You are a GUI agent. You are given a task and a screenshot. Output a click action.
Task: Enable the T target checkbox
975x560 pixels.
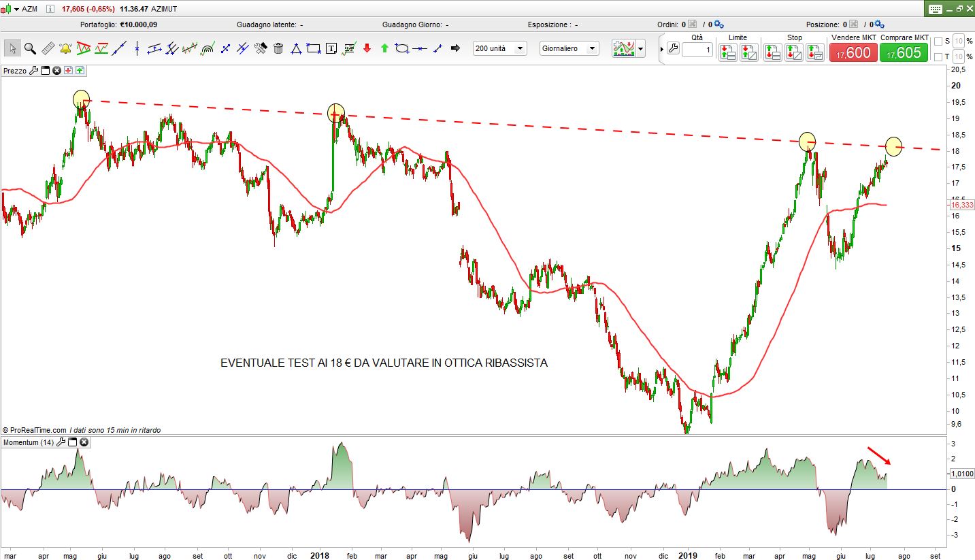pos(938,56)
